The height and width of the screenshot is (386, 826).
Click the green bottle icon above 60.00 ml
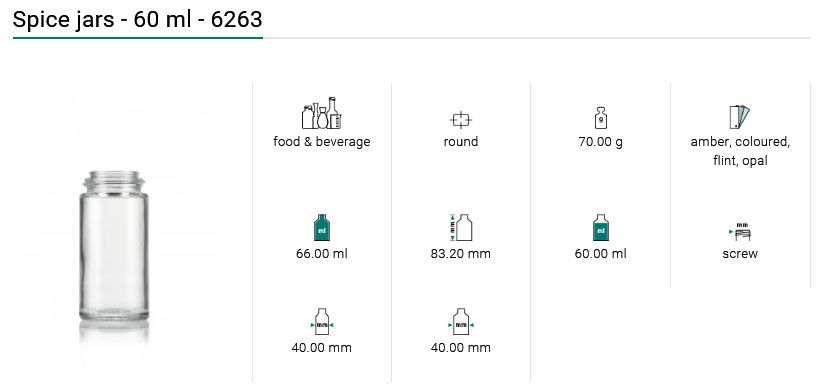click(x=601, y=227)
